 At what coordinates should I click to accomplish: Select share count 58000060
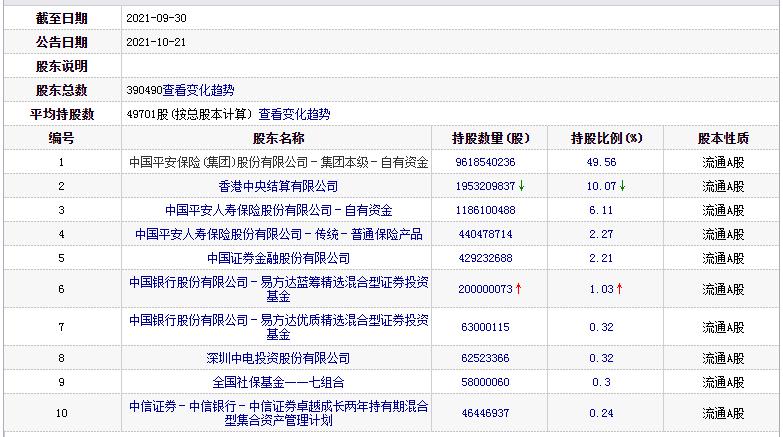485,382
